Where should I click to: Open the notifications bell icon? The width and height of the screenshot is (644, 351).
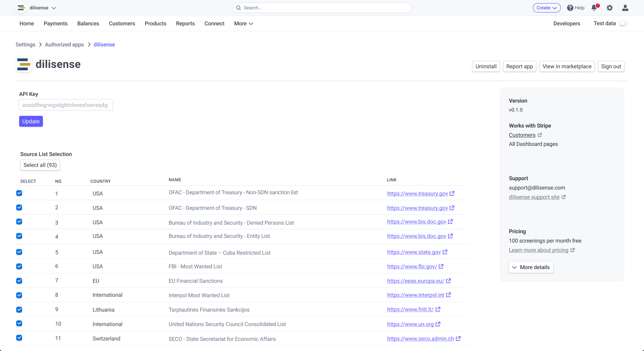(x=594, y=8)
